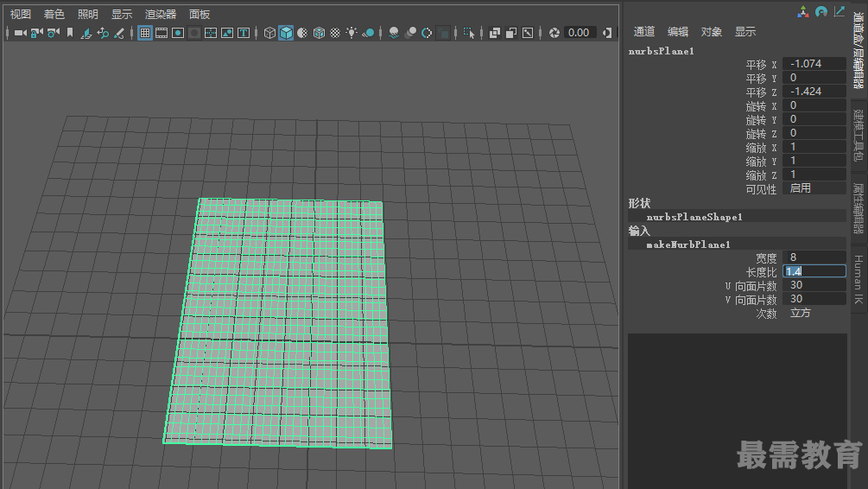
Task: Toggle X-ray active components icon
Action: pos(511,33)
